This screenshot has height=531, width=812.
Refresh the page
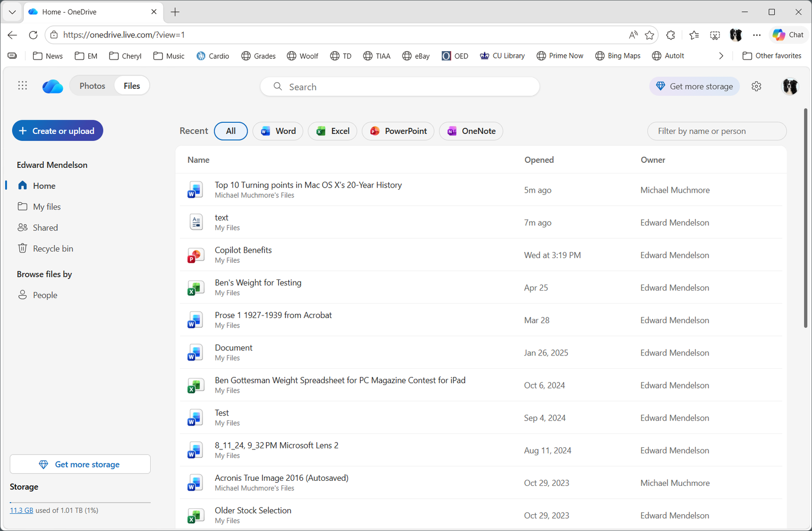tap(33, 35)
